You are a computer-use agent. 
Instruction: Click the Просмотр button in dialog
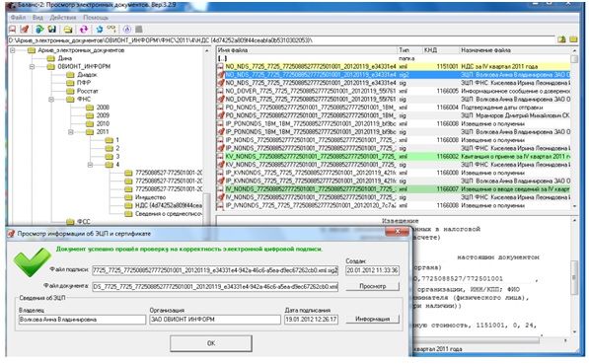click(372, 286)
